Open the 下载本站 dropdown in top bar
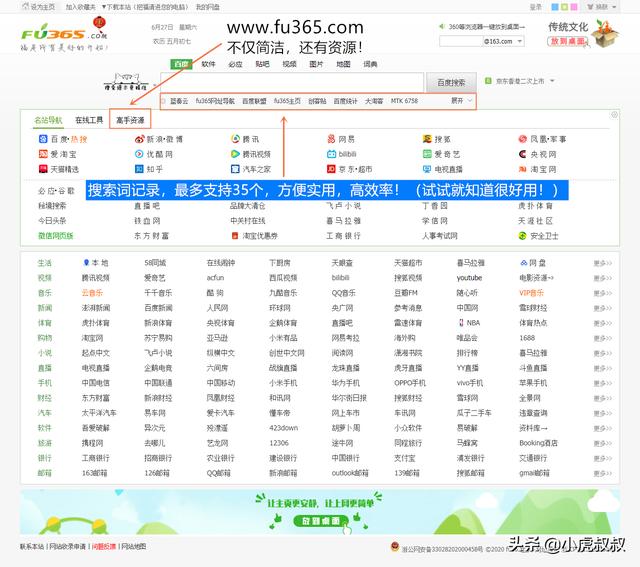 pos(145,7)
